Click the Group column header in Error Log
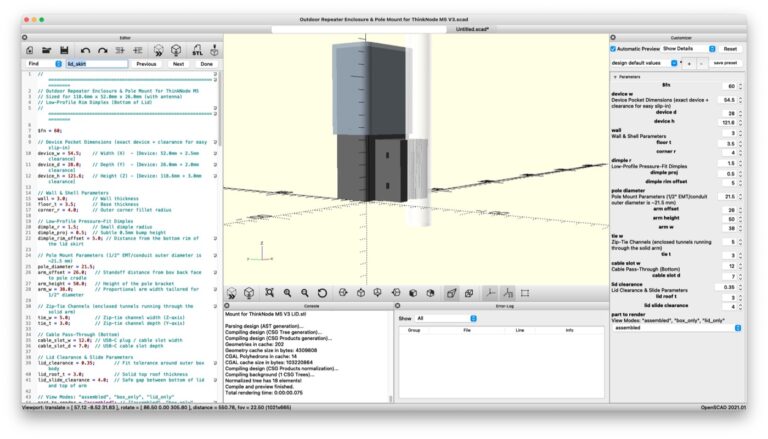Screen dimensions: 768x439 click(414, 330)
